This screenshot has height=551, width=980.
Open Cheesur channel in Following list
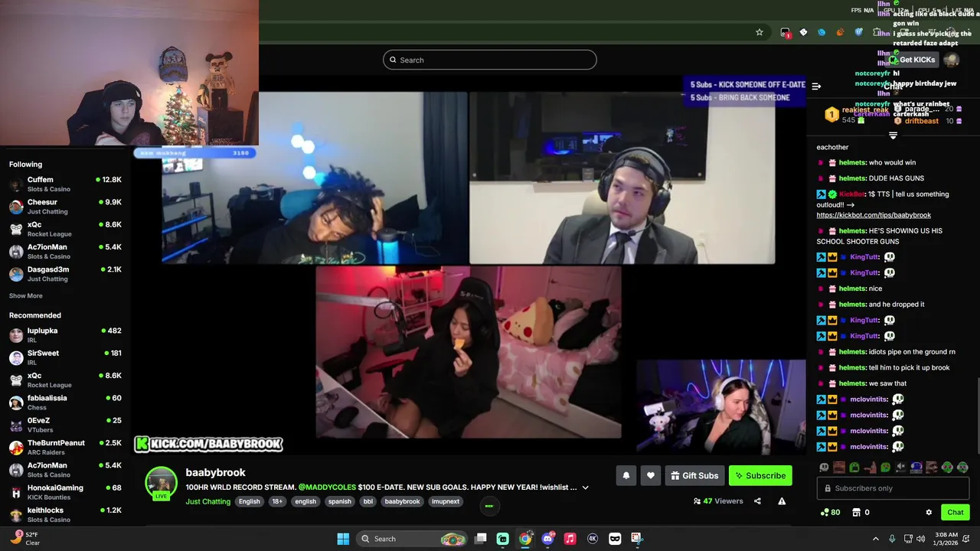pos(65,207)
